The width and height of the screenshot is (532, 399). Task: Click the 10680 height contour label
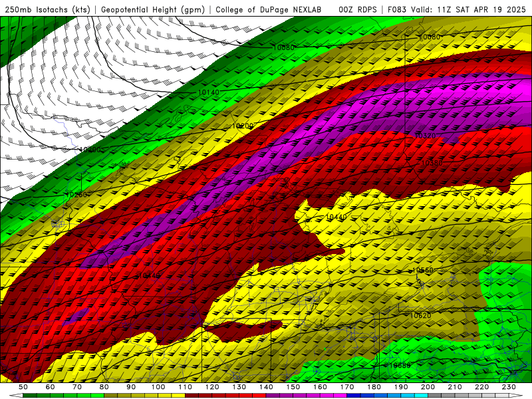click(x=400, y=365)
